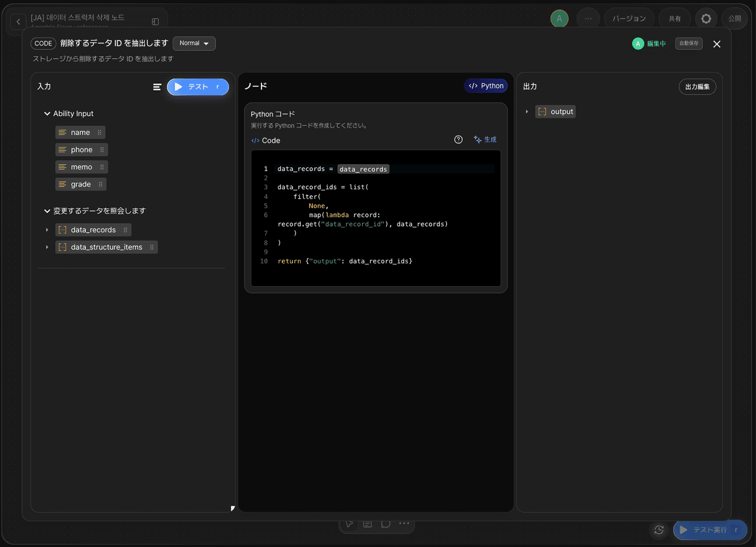Click the テスト実行 button
This screenshot has width=756, height=547.
click(710, 530)
